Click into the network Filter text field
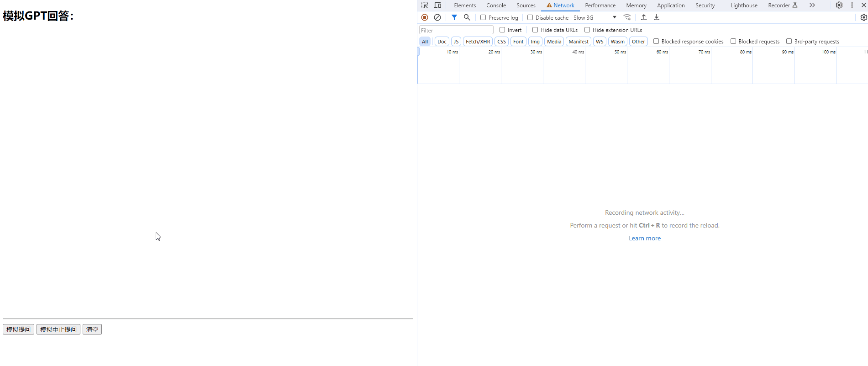 point(456,30)
